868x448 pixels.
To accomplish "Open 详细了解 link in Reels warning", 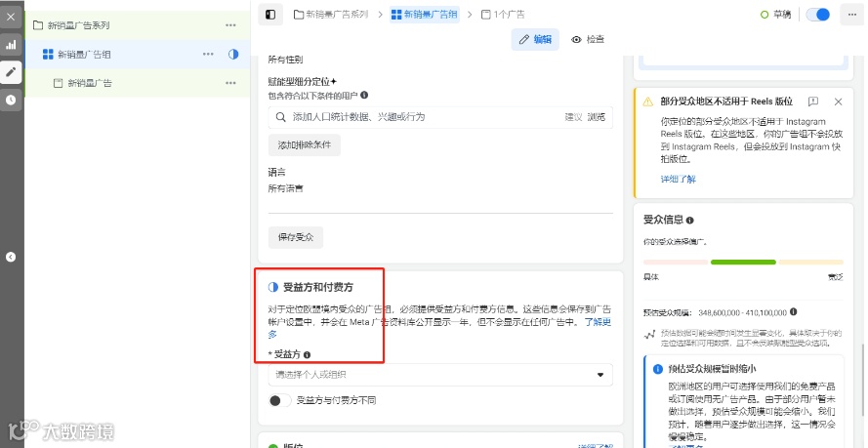I will [679, 180].
